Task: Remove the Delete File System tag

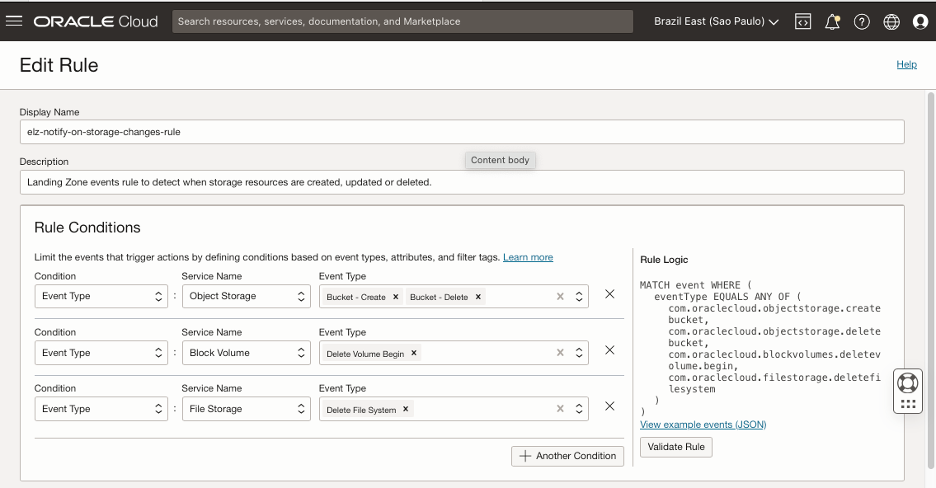Action: click(x=406, y=410)
